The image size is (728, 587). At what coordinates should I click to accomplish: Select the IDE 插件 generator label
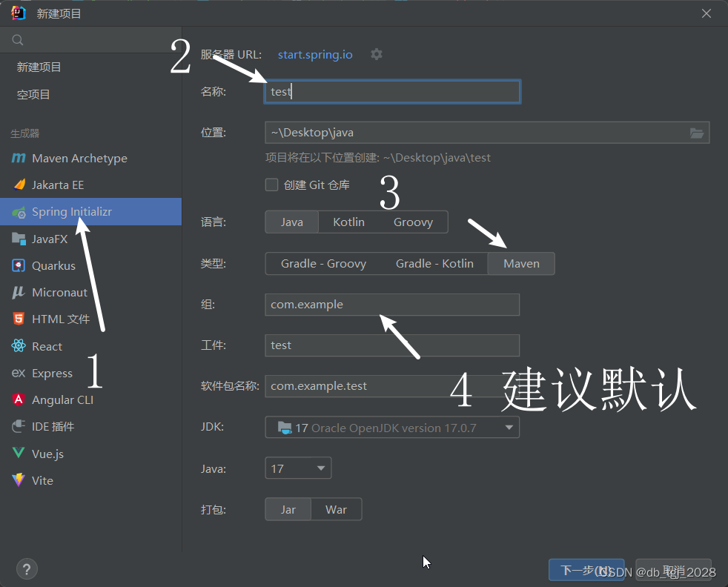[x=53, y=426]
